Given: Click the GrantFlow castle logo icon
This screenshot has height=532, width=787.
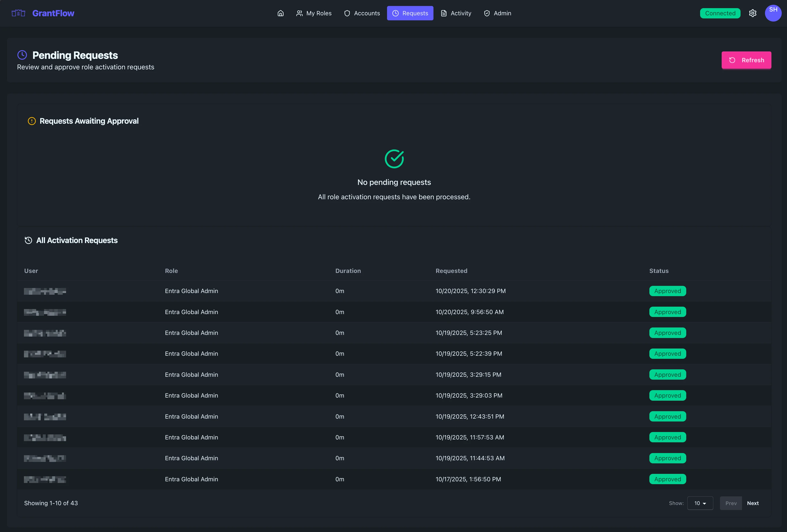Looking at the screenshot, I should (18, 13).
